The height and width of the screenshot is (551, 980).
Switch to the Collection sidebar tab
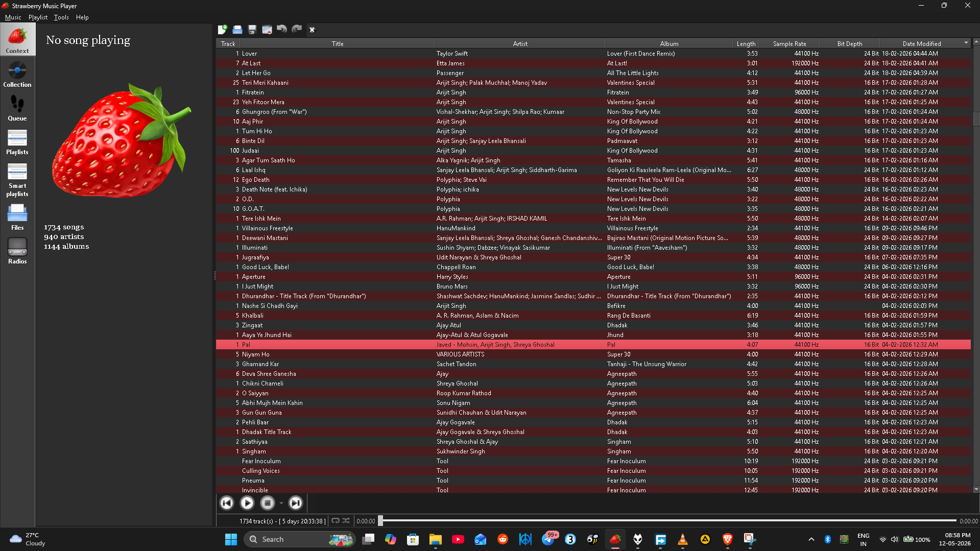17,74
